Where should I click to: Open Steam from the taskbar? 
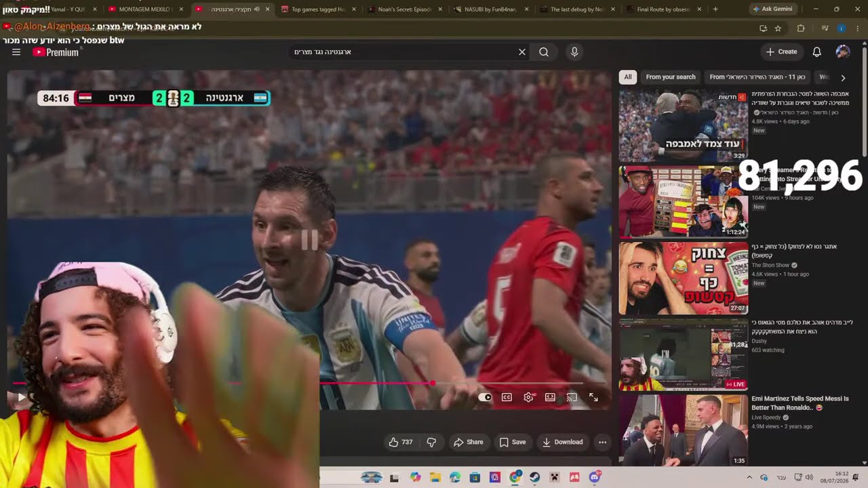pyautogui.click(x=534, y=477)
